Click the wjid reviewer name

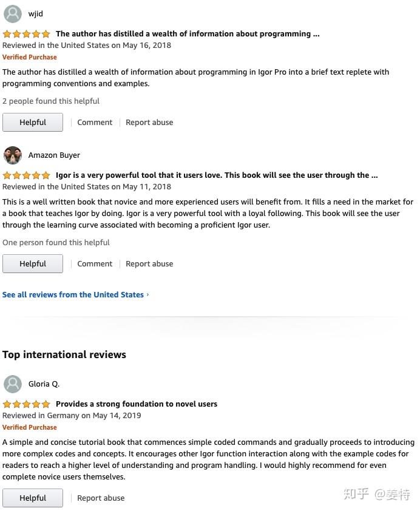coord(36,14)
